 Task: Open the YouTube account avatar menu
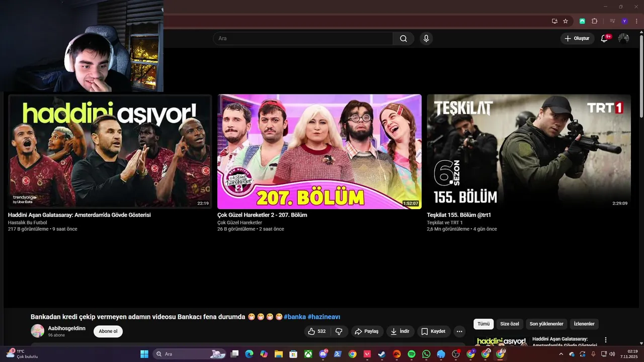tap(623, 38)
